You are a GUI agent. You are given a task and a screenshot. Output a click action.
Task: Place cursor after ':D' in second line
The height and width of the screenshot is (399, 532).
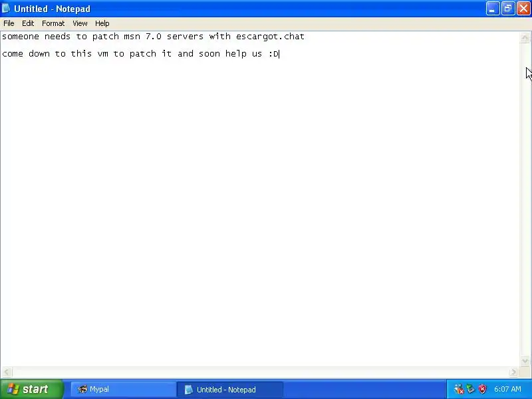point(279,54)
